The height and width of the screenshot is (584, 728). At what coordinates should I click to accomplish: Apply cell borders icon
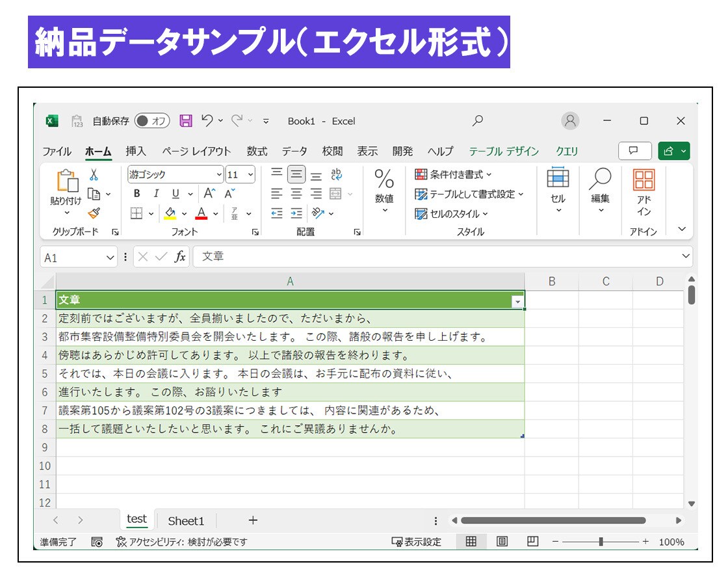coord(136,213)
